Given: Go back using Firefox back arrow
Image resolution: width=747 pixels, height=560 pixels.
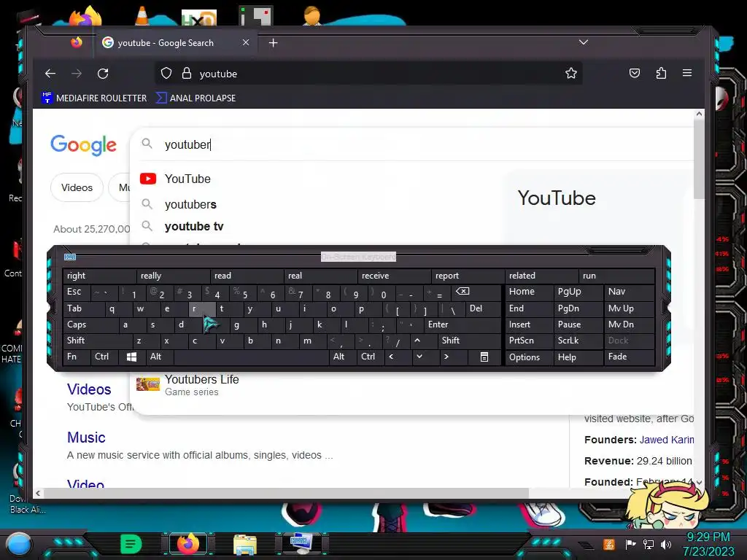Looking at the screenshot, I should (x=50, y=74).
